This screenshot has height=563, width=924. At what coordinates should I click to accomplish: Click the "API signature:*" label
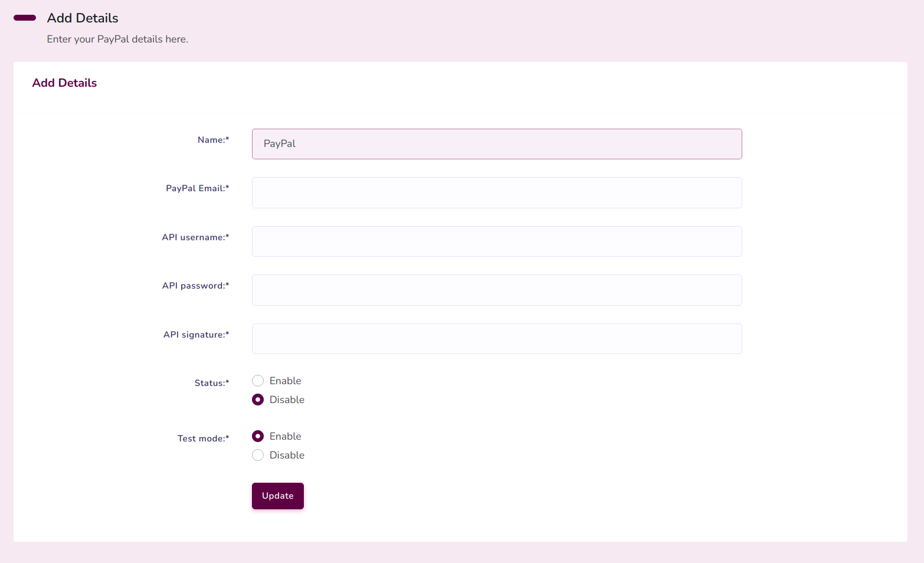(196, 335)
